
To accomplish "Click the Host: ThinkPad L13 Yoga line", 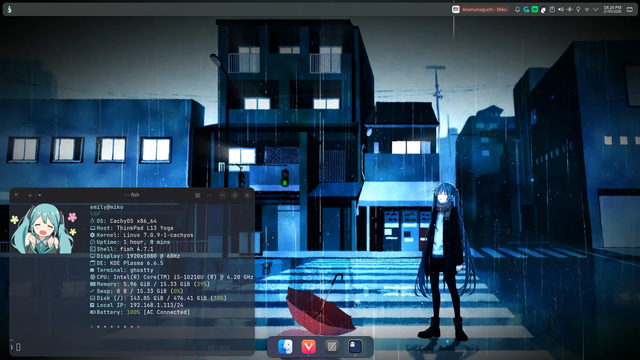I will [131, 228].
